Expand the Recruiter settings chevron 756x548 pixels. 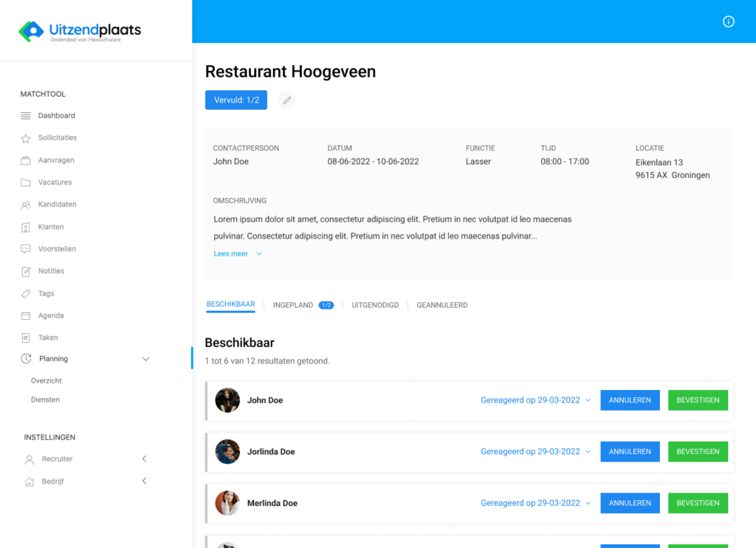145,459
